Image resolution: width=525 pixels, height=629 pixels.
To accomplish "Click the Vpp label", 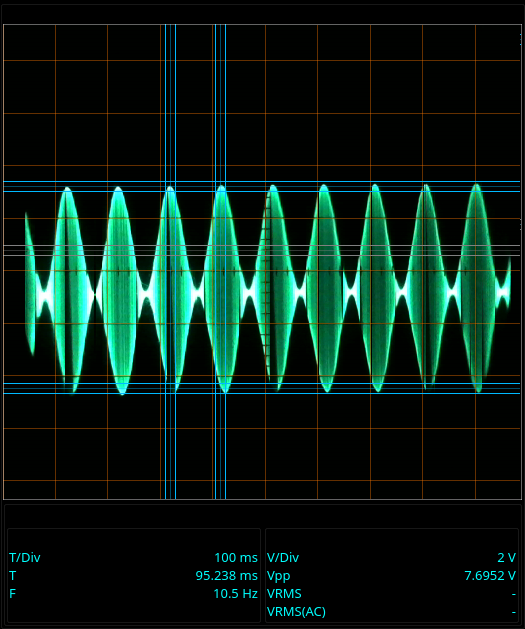I will pyautogui.click(x=278, y=576).
